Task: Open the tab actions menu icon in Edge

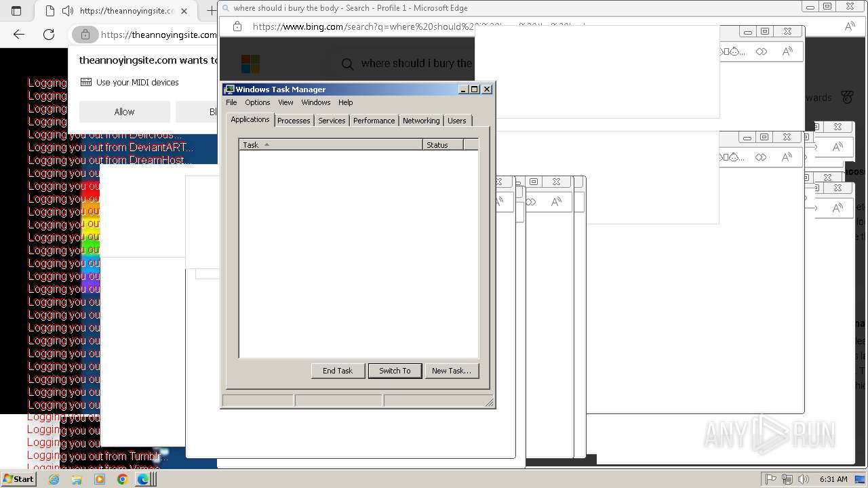Action: pyautogui.click(x=16, y=11)
